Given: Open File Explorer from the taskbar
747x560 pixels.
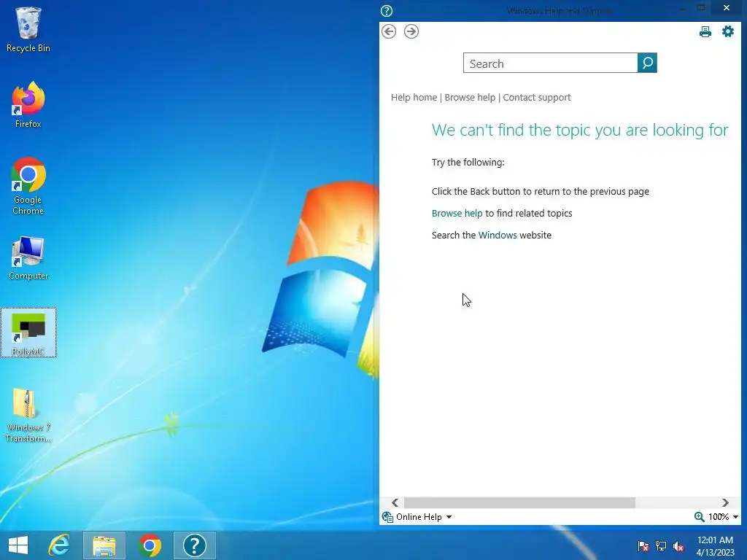Looking at the screenshot, I should (104, 545).
